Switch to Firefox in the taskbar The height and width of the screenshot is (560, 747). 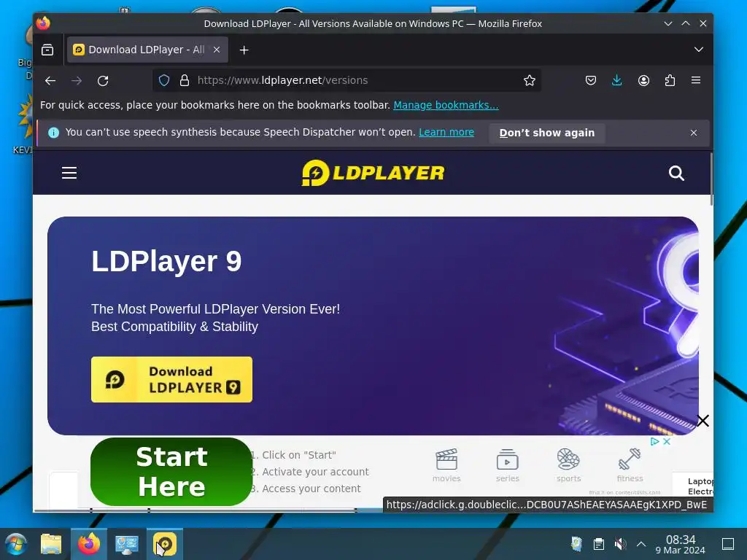(x=89, y=544)
